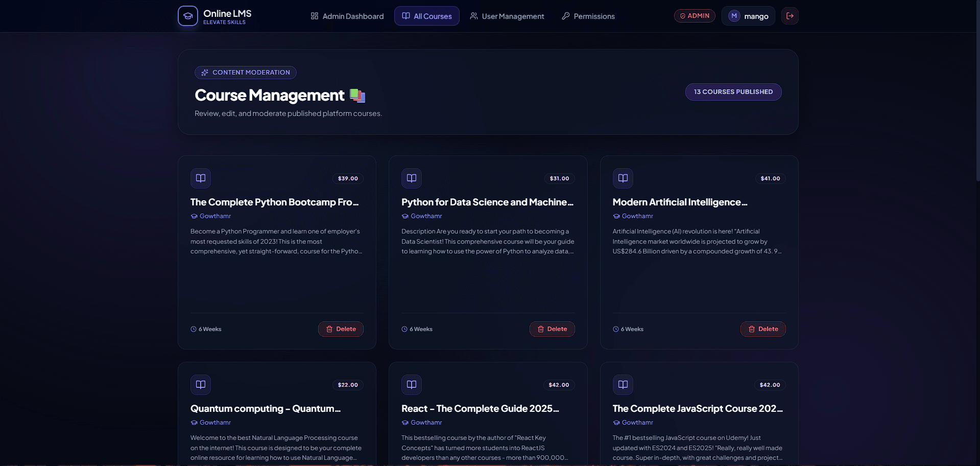Delete Python for Data Science course

[x=552, y=329]
